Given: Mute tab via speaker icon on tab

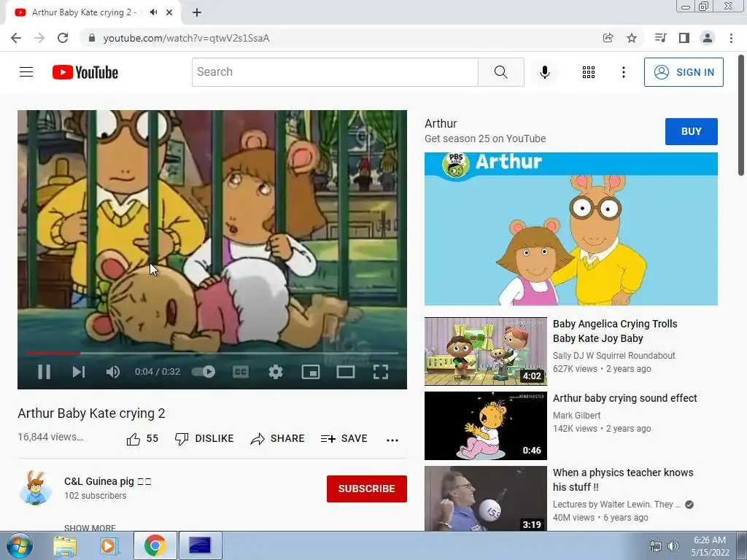Looking at the screenshot, I should pyautogui.click(x=153, y=12).
